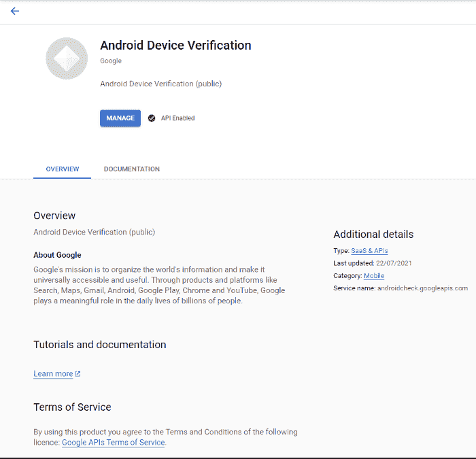Select the androidcheck.googleapis.com service name

422,288
